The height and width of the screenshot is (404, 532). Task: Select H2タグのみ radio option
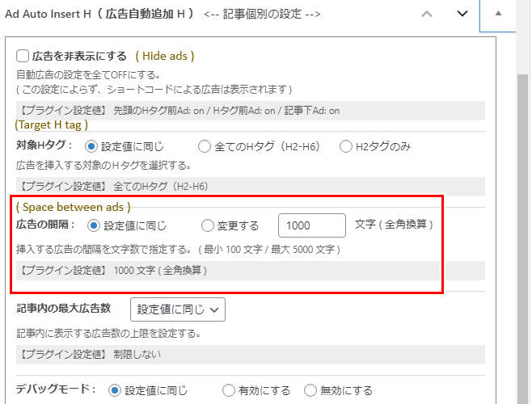point(345,146)
